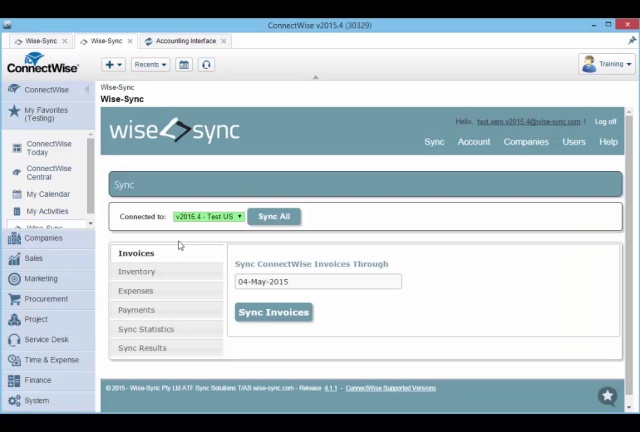Close the first Wise-Sync tab
640x432 pixels.
[x=64, y=41]
